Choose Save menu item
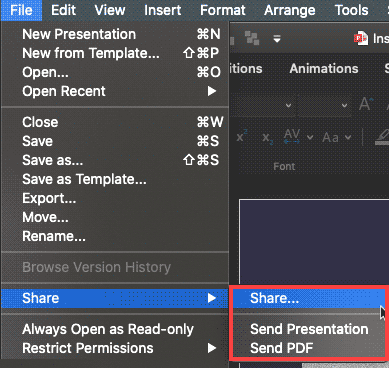Viewport: 389px width, 368px height. [115, 141]
